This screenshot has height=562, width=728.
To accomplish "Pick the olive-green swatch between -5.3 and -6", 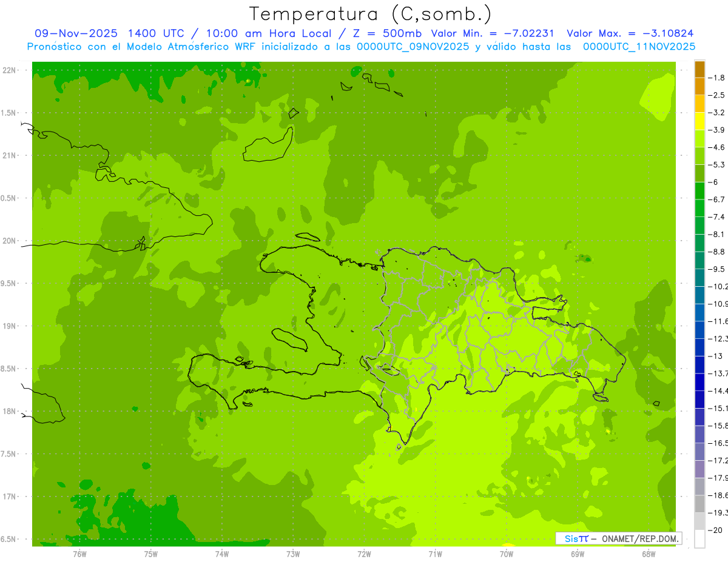I will click(699, 173).
